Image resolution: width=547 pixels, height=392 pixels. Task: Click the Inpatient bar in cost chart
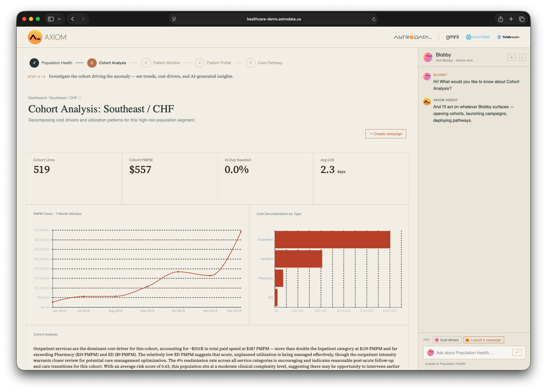298,259
